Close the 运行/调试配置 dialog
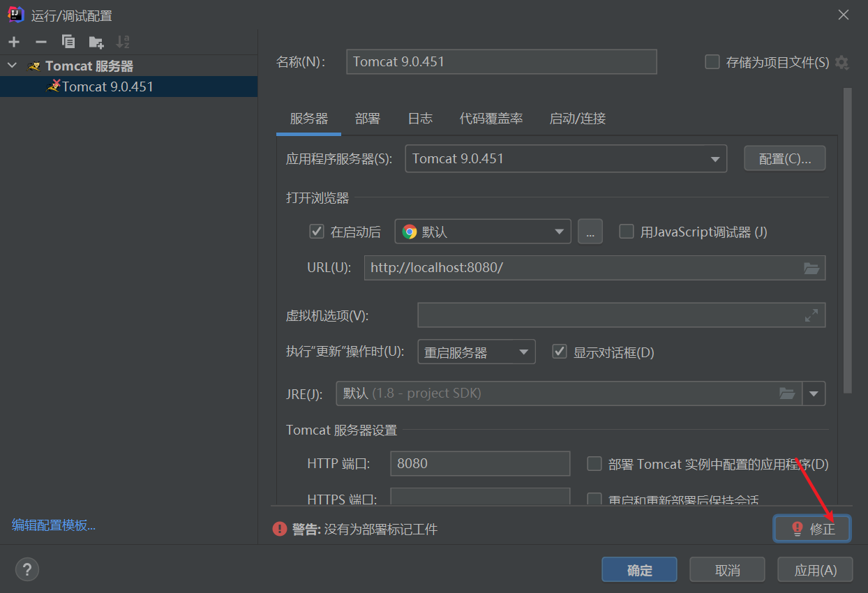This screenshot has height=593, width=868. pyautogui.click(x=844, y=15)
